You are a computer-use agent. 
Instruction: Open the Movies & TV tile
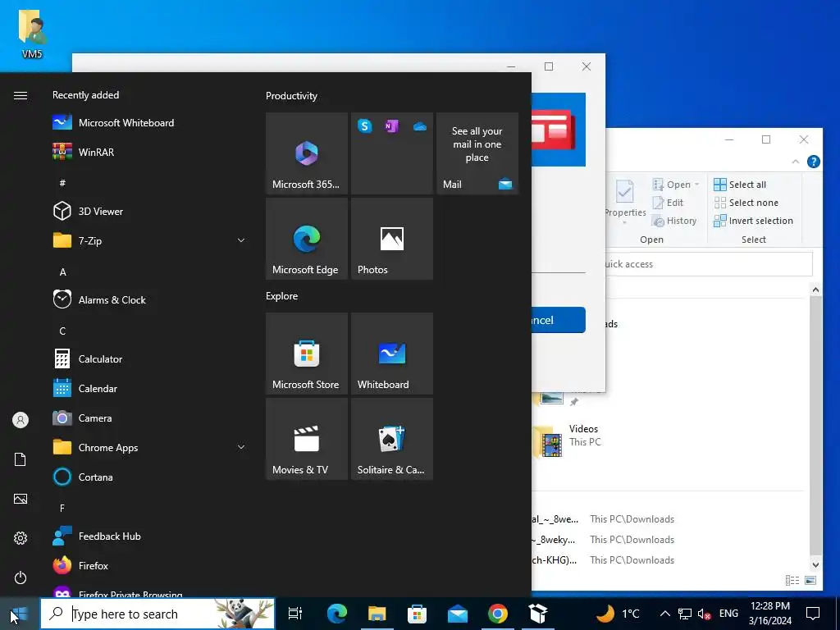307,439
